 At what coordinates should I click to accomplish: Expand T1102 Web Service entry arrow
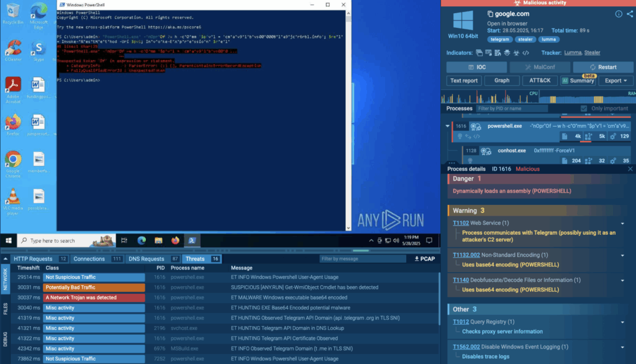click(622, 224)
